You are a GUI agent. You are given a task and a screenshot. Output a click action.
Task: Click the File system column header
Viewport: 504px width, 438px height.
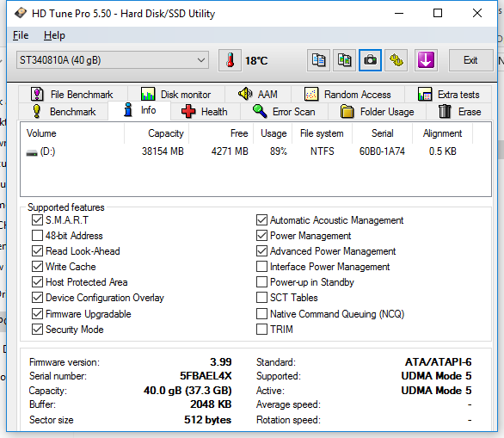tap(322, 133)
